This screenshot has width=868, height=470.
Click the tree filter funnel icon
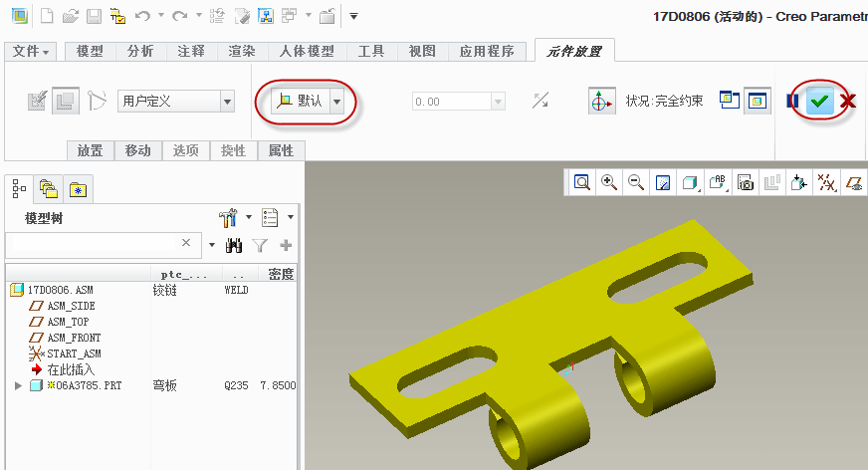click(x=260, y=245)
